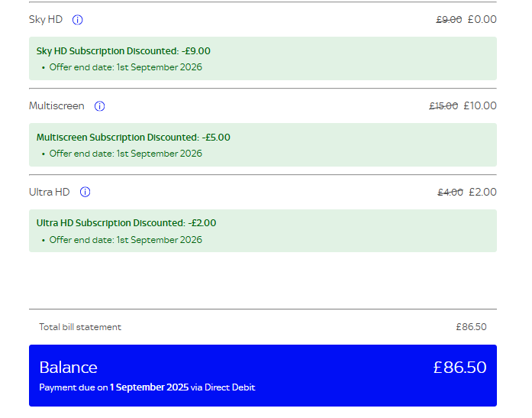Image resolution: width=532 pixels, height=418 pixels.
Task: Open the Ultra HD info icon
Action: 85,193
